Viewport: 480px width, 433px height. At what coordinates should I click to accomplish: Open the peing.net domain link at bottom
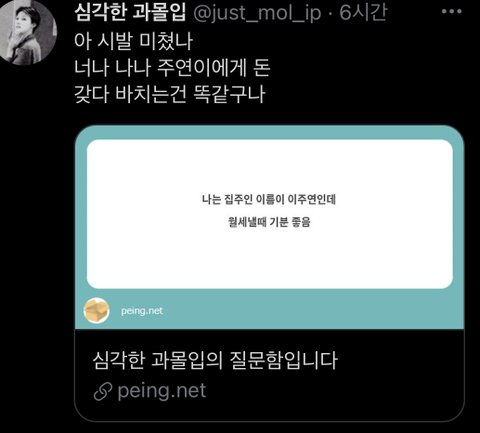tap(162, 391)
